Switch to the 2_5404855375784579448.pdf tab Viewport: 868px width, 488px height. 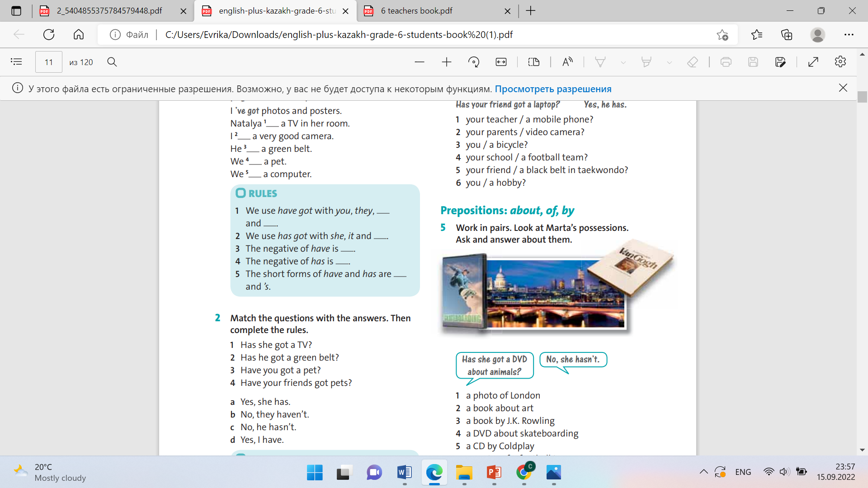click(109, 11)
